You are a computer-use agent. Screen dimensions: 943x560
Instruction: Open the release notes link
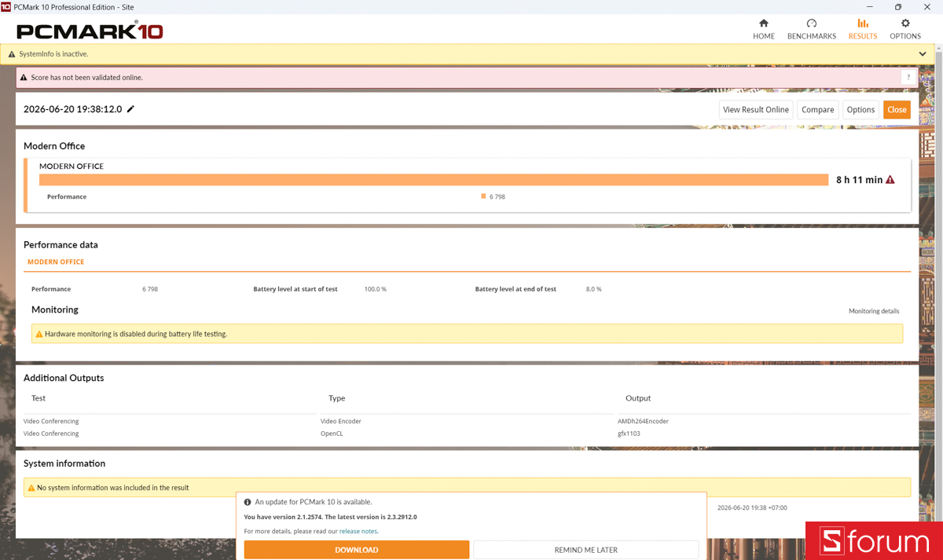[x=358, y=532]
